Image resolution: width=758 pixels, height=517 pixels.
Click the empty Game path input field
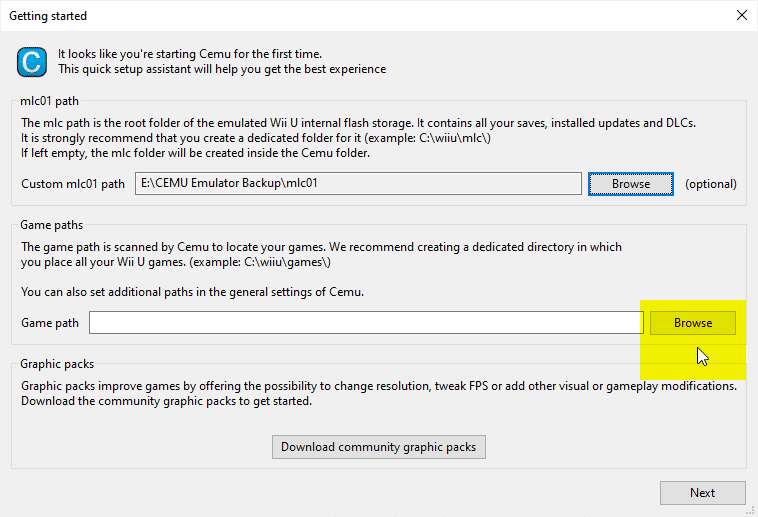tap(366, 323)
